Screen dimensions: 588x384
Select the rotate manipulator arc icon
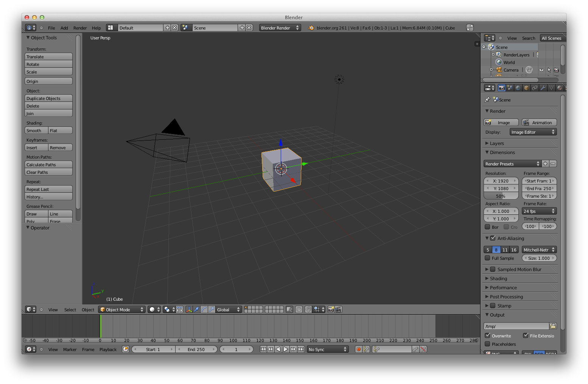point(204,309)
